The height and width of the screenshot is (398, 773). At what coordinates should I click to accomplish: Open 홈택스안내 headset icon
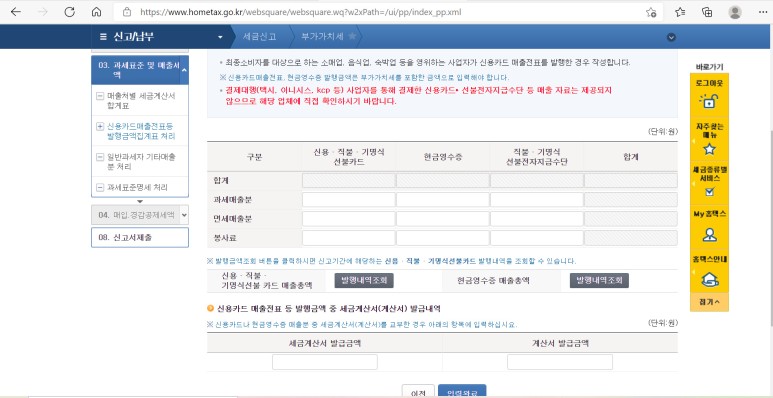click(709, 280)
